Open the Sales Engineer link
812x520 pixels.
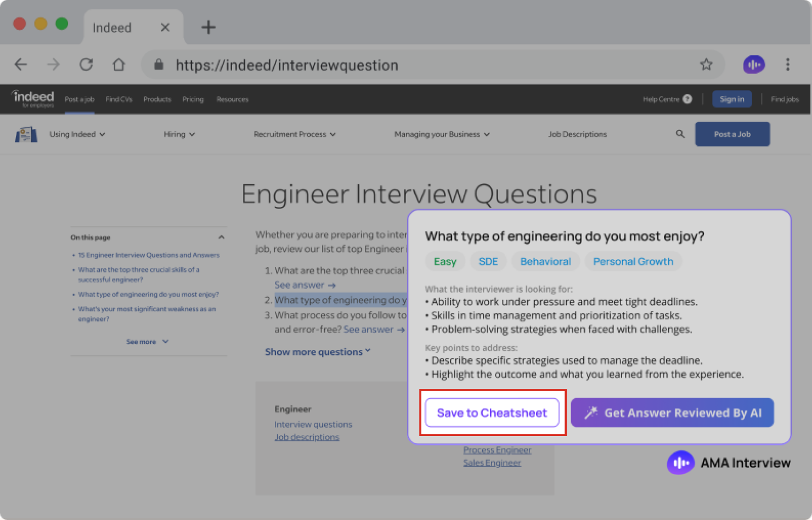tap(492, 463)
